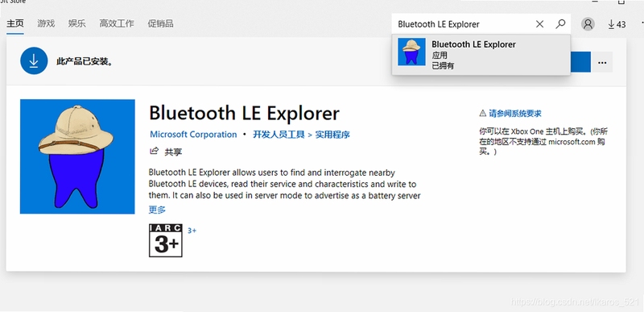Switch to the 娱乐 tab
This screenshot has width=644, height=312.
click(76, 23)
